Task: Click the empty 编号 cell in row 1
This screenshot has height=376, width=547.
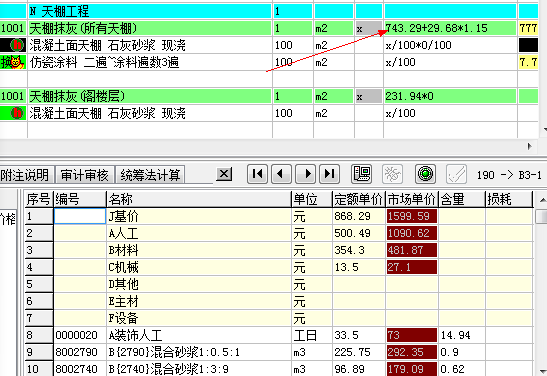Action: pos(80,216)
